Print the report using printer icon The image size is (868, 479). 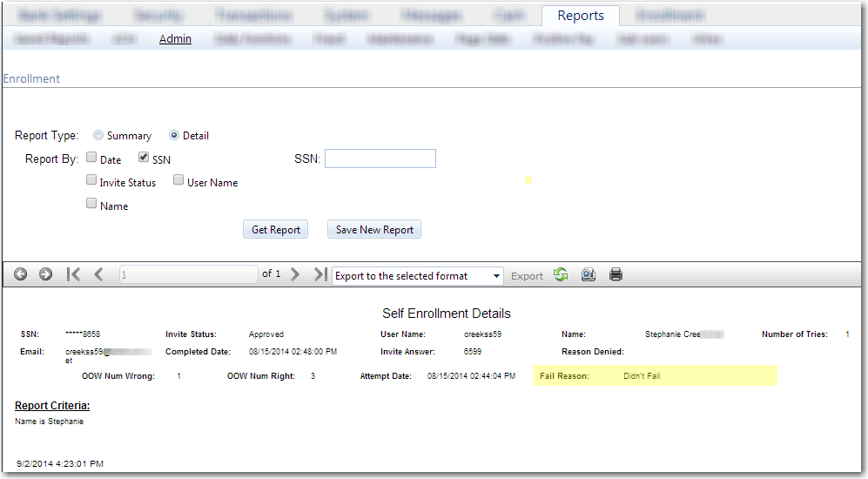coord(616,274)
